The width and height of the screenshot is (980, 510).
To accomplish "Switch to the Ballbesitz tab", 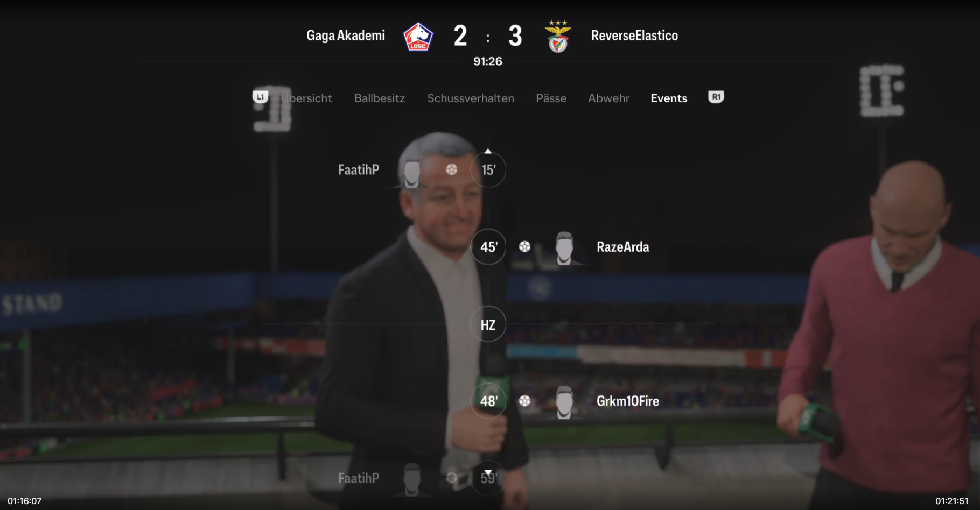I will 380,98.
